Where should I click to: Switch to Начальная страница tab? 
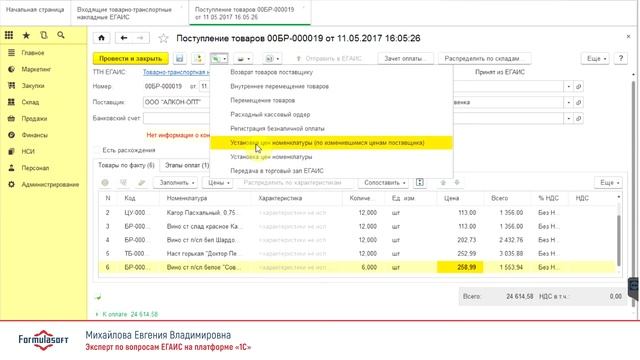pyautogui.click(x=35, y=10)
